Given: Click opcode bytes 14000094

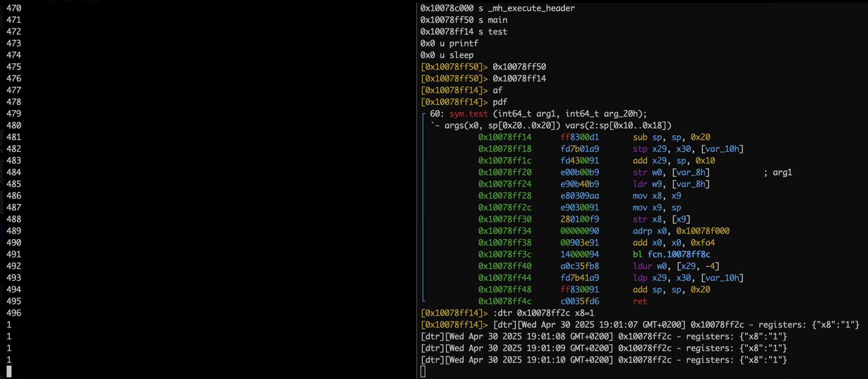Looking at the screenshot, I should tap(580, 254).
